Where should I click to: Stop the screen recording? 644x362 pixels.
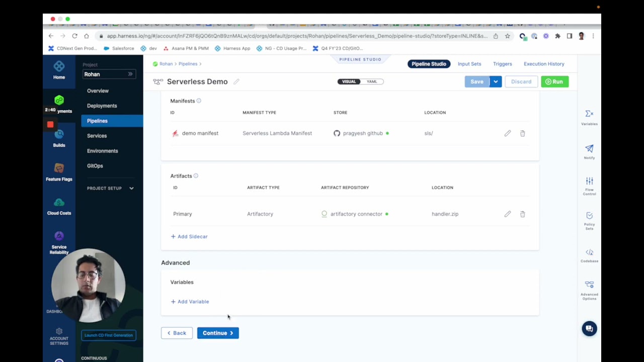tap(50, 124)
